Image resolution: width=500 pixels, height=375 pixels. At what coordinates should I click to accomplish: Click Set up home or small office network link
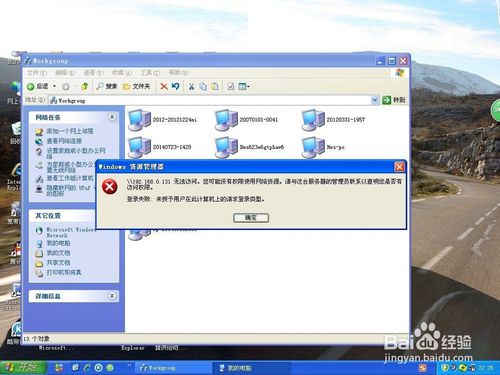pos(76,153)
